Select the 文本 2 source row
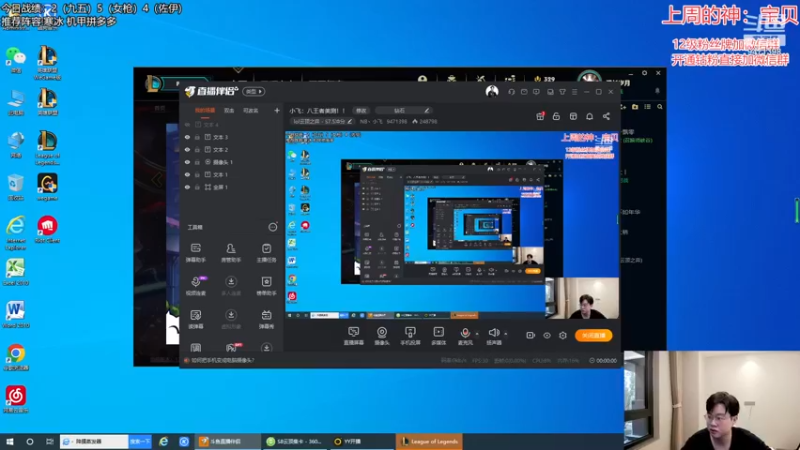This screenshot has width=800, height=450. (232, 149)
